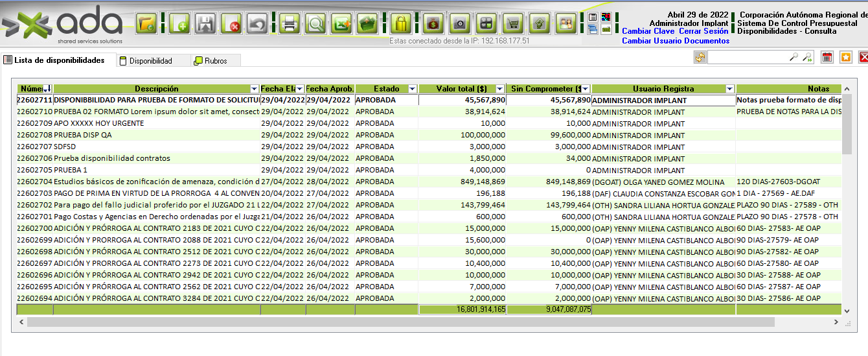This screenshot has height=356, width=868.
Task: Click the Cambiar Clave link
Action: coord(648,31)
